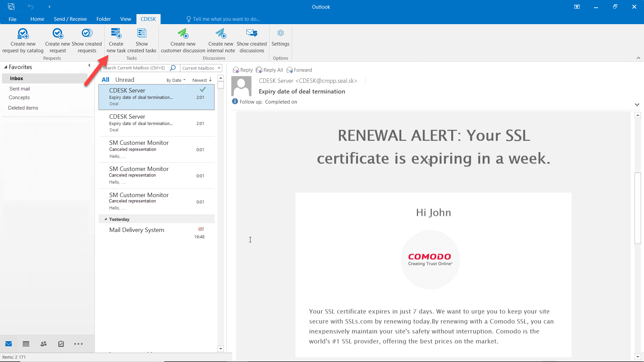Click Create new customer discussion icon

point(183,34)
